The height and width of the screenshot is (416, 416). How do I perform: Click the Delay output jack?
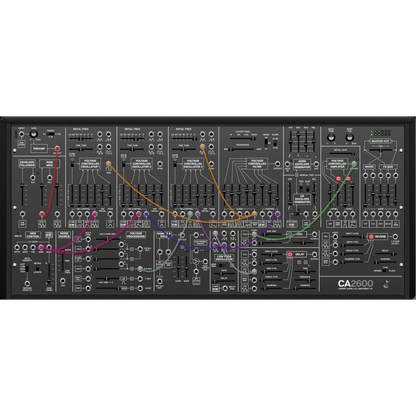314,254
